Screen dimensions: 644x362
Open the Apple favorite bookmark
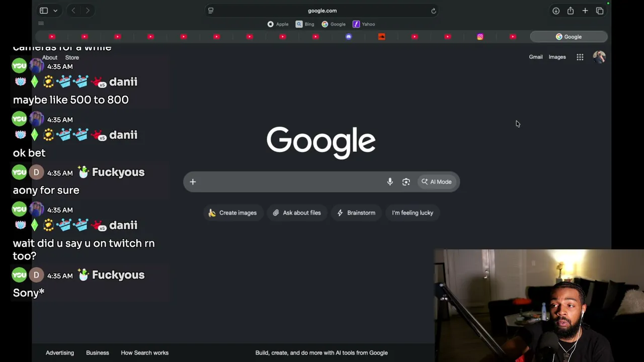coord(278,24)
